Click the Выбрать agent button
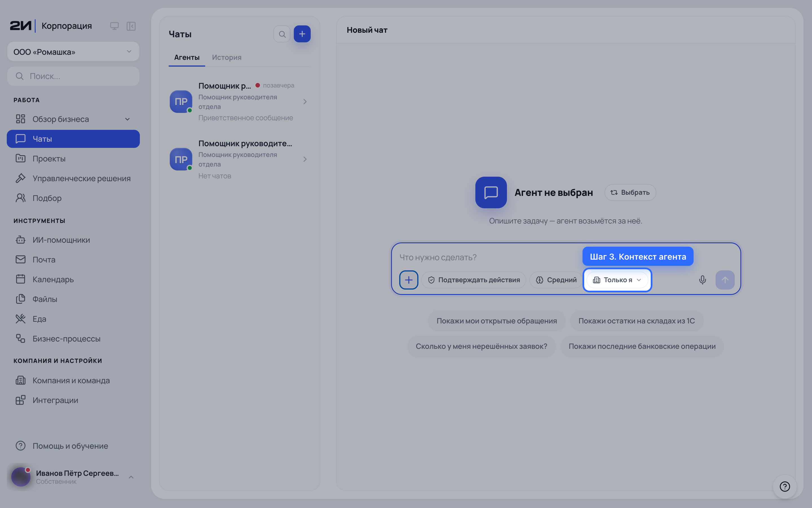Image resolution: width=812 pixels, height=508 pixels. click(630, 192)
